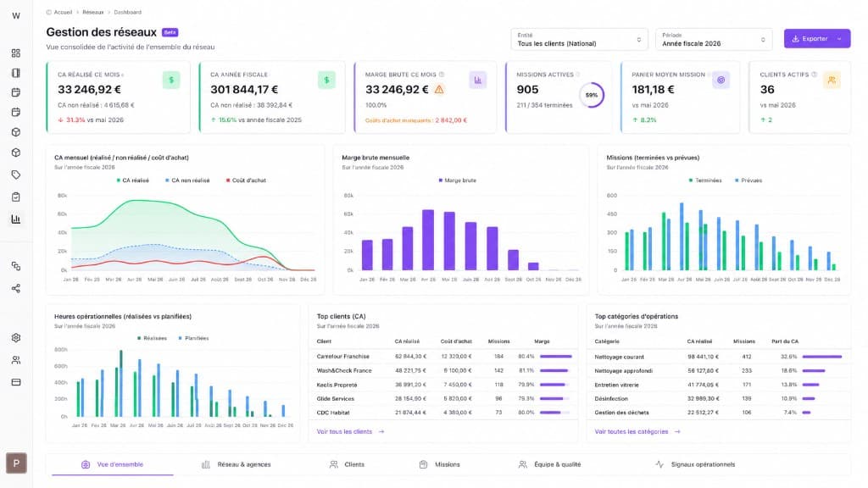Click the Exporter button
This screenshot has height=488, width=868.
click(817, 39)
